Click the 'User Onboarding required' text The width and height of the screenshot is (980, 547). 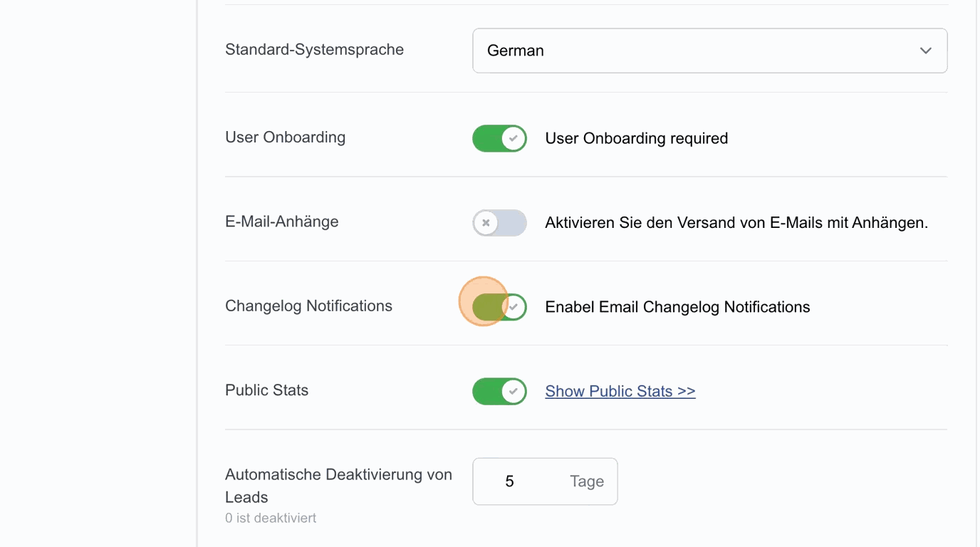(637, 138)
